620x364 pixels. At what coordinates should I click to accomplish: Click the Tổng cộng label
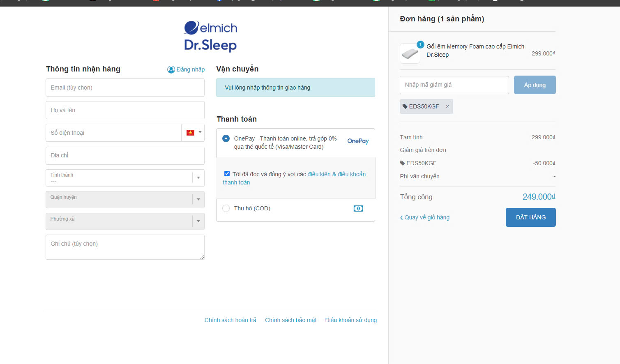416,197
